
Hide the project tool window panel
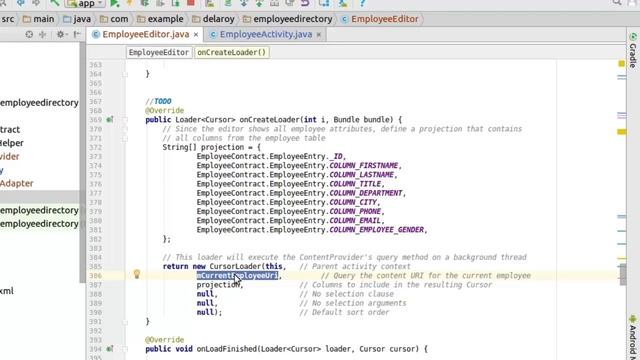pos(77,35)
